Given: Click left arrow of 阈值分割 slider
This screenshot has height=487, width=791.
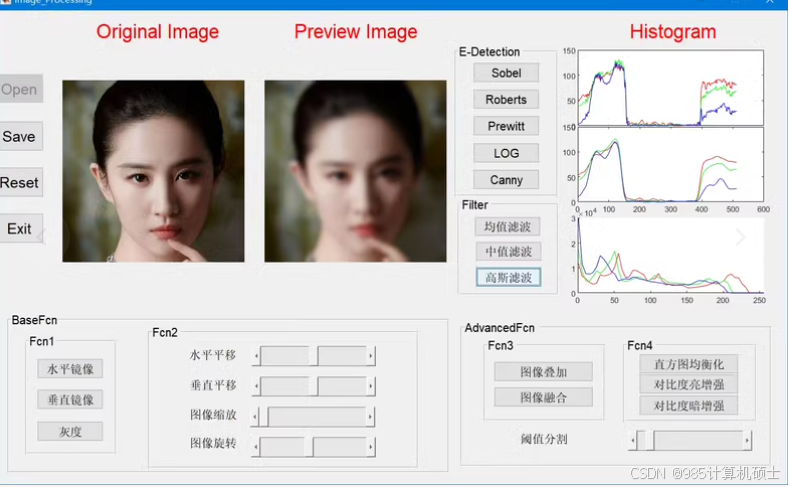Looking at the screenshot, I should (633, 441).
